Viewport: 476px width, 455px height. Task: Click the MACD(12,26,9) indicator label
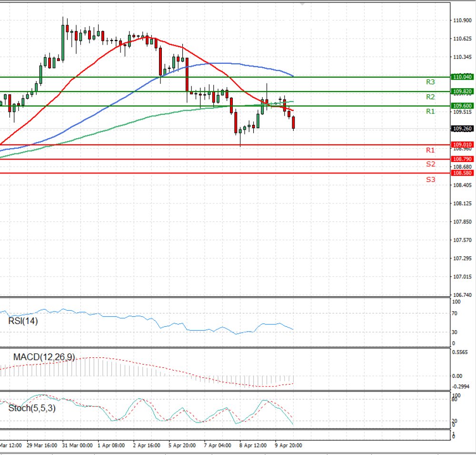[x=44, y=357]
